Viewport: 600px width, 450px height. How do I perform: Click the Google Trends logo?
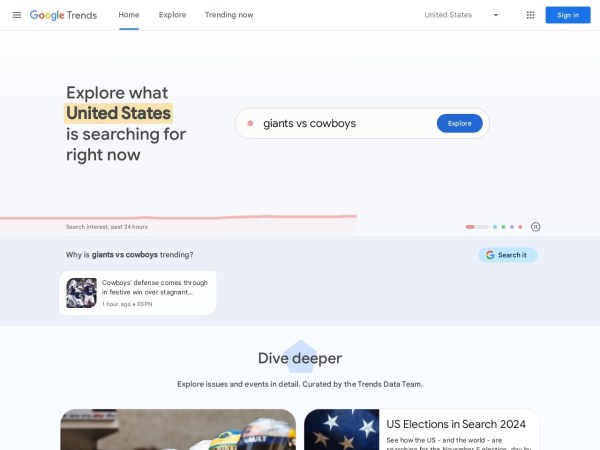pyautogui.click(x=64, y=15)
